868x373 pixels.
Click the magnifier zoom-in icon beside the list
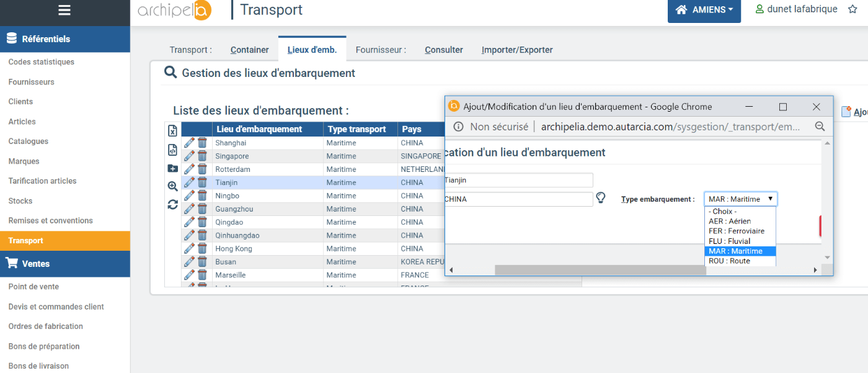(x=173, y=186)
